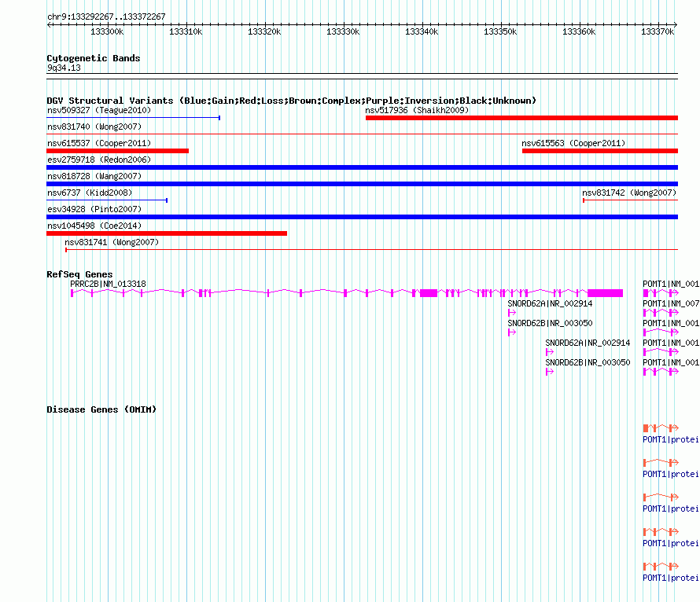The width and height of the screenshot is (700, 602).
Task: Click the first SNORD62A|NR_002914 label
Action: pos(550,303)
